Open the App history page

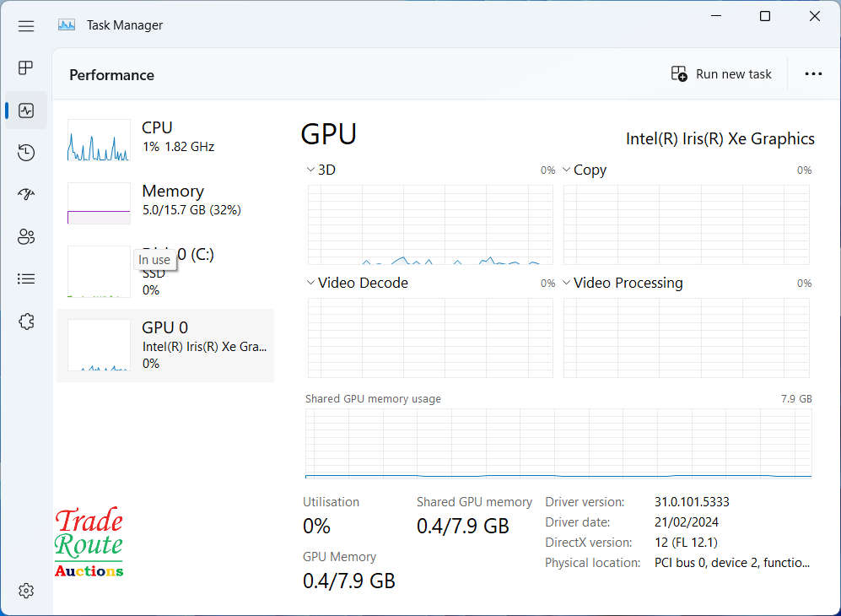click(26, 153)
